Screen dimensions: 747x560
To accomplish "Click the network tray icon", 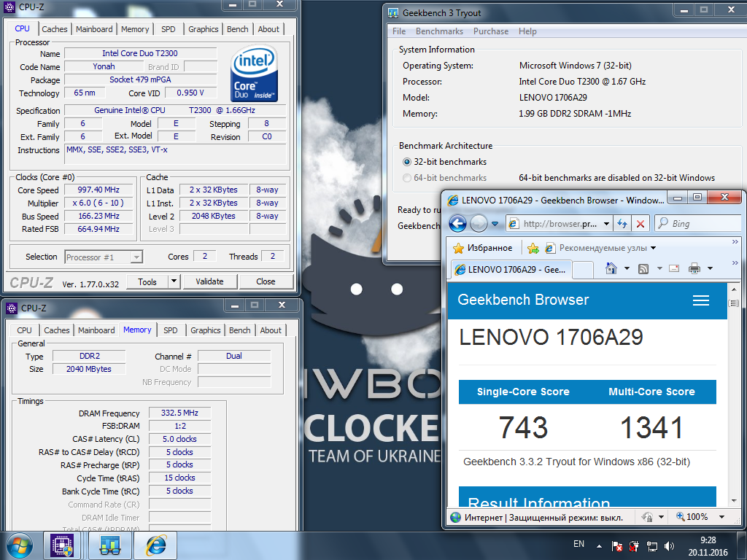I will point(651,546).
